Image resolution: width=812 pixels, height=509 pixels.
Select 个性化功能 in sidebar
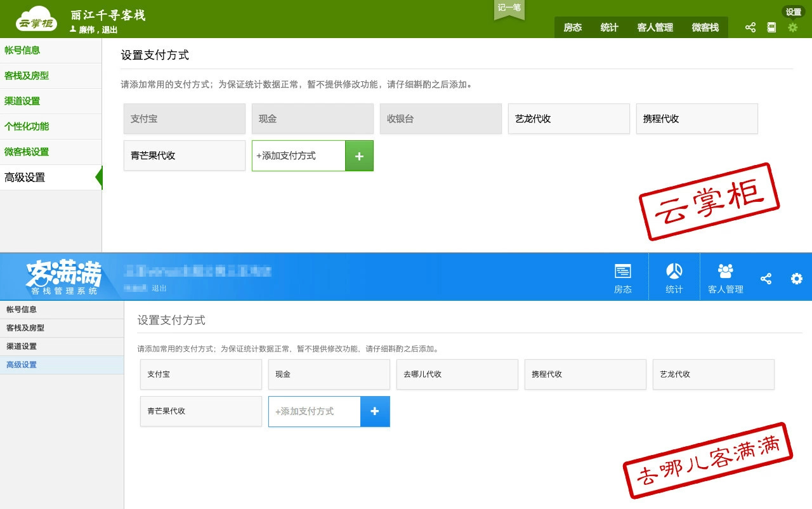click(x=51, y=127)
